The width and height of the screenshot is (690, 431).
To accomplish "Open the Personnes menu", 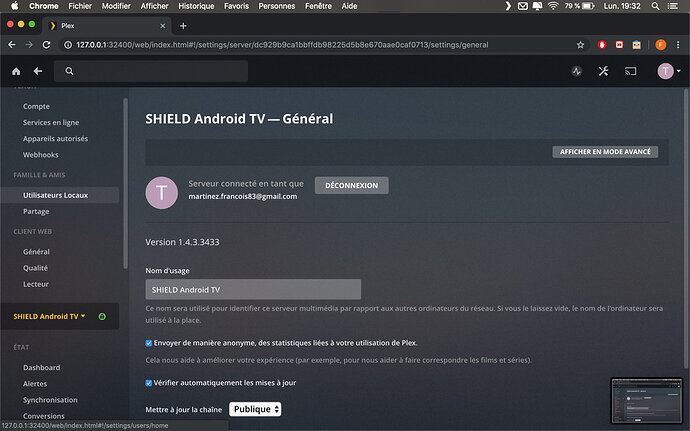I will 277,6.
